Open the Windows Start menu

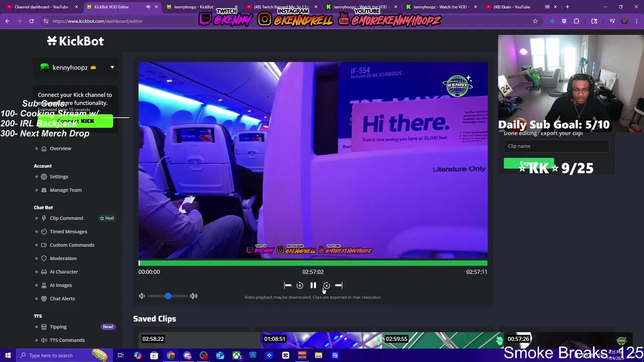click(8, 355)
